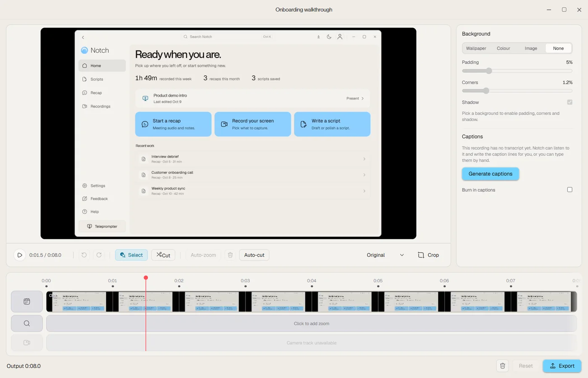
Task: Click Generate captions
Action: pyautogui.click(x=491, y=174)
